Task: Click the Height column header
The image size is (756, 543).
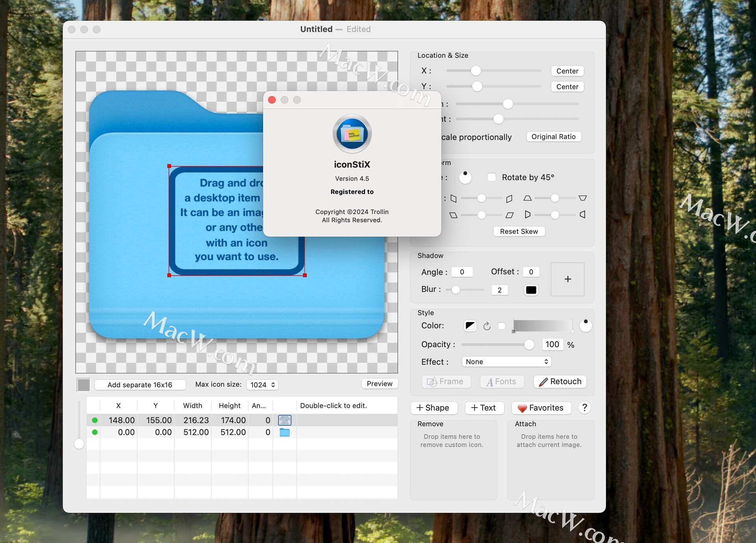Action: (x=230, y=406)
